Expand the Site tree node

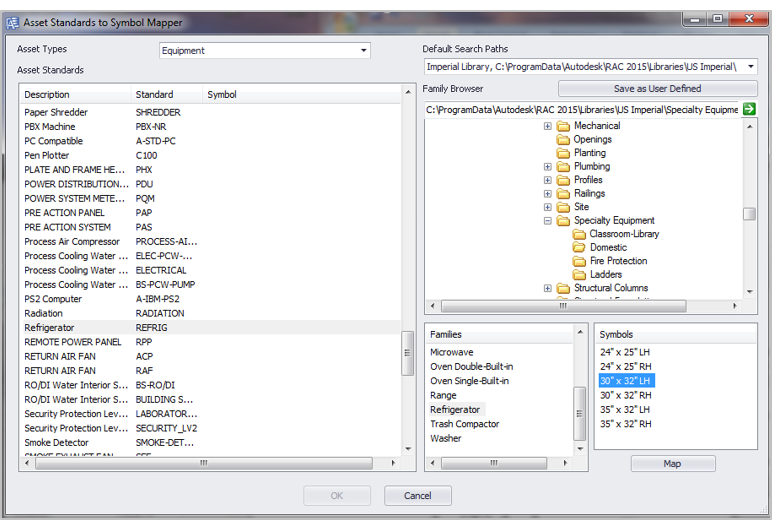(x=548, y=207)
